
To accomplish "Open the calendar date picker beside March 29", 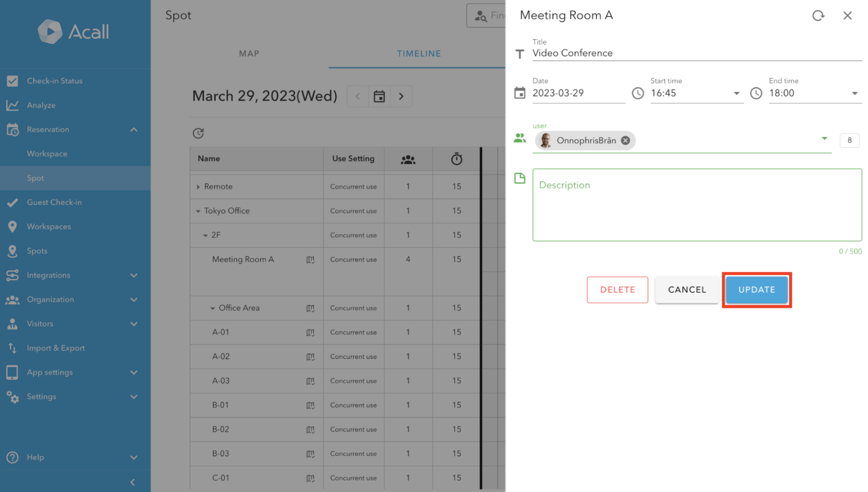I will click(379, 96).
